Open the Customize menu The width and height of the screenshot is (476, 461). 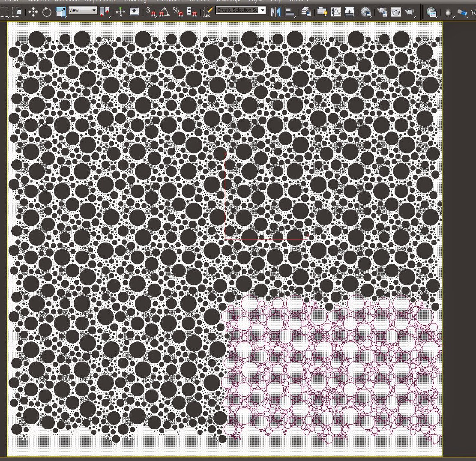click(x=168, y=1)
